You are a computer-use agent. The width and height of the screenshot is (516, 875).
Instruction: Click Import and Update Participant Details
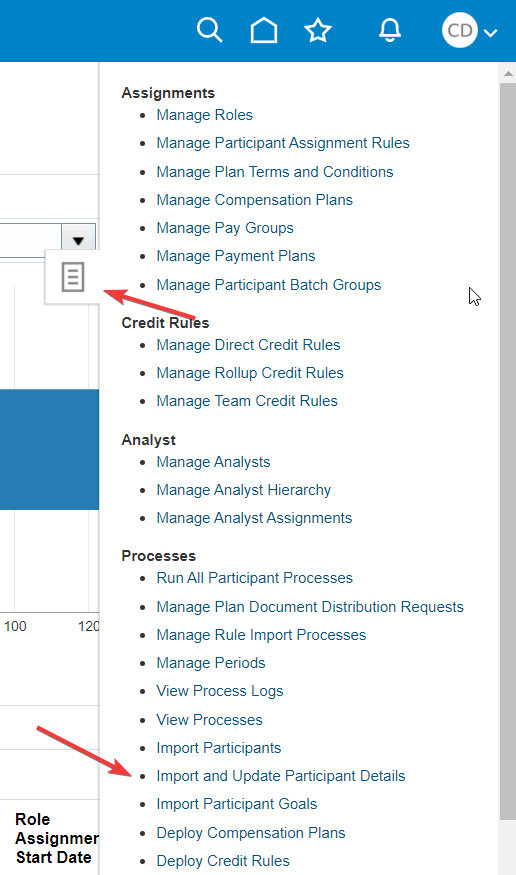point(281,776)
